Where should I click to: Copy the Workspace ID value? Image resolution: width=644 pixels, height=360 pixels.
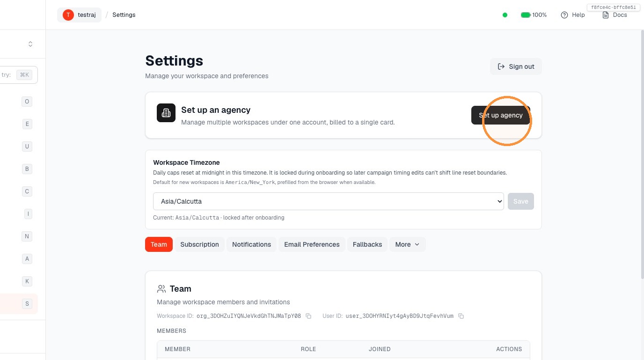tap(308, 316)
